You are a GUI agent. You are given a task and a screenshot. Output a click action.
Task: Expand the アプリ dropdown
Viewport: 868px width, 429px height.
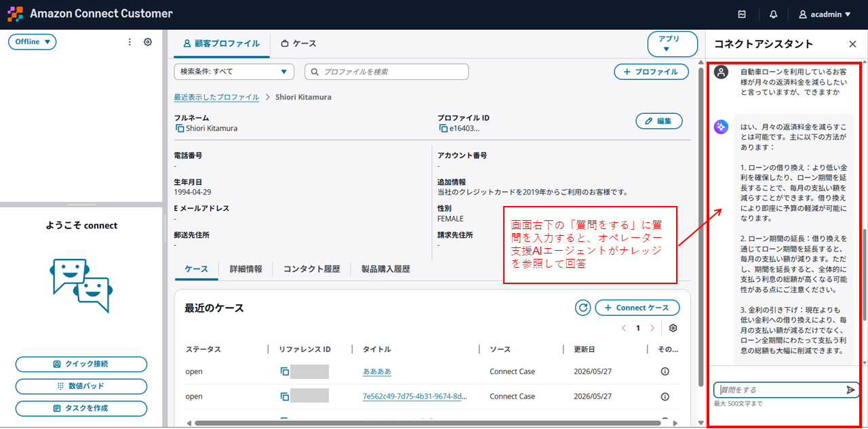pos(672,43)
